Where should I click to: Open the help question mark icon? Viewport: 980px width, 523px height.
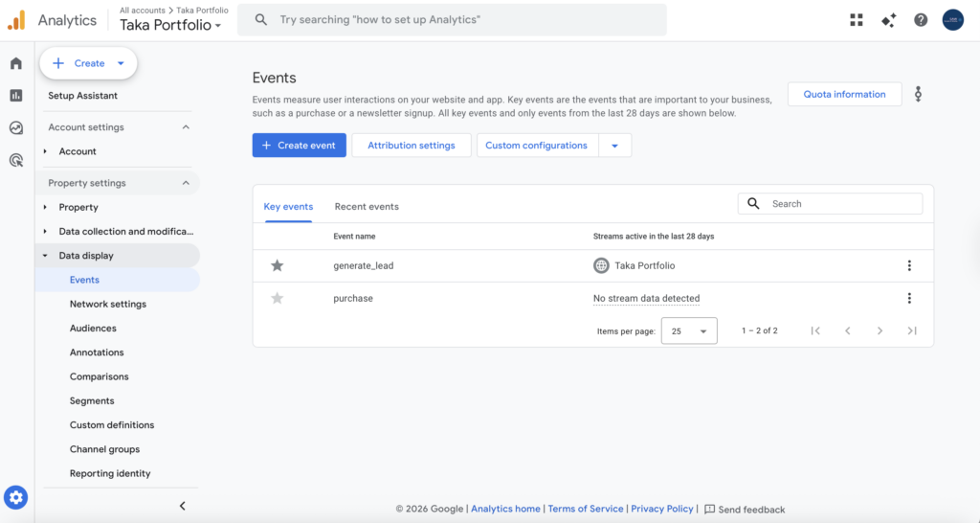(921, 20)
